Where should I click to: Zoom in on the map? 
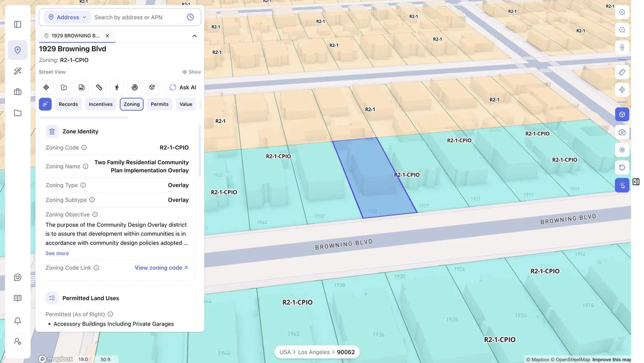point(622,12)
